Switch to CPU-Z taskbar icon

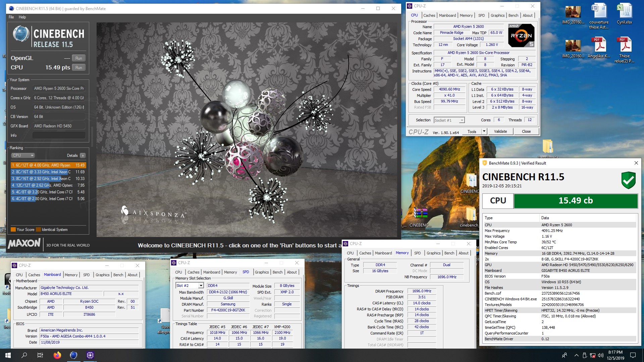click(90, 355)
